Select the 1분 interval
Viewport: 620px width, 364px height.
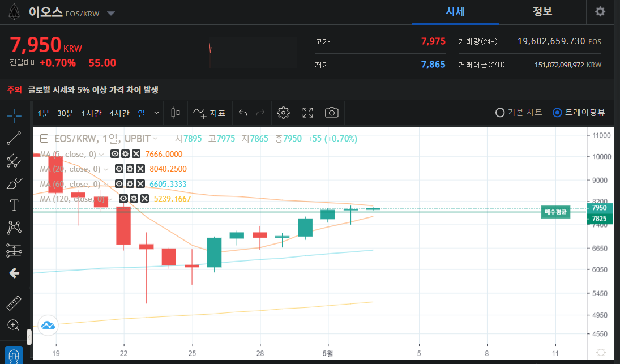44,113
